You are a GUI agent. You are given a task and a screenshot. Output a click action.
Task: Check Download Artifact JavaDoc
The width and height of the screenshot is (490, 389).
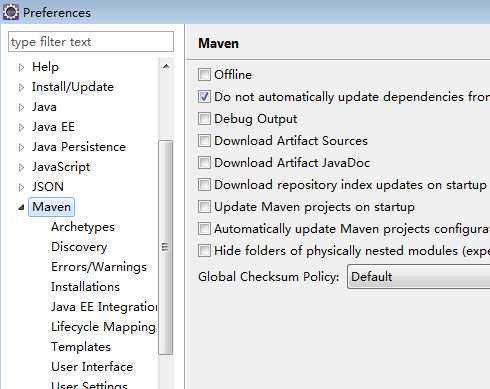[x=204, y=163]
